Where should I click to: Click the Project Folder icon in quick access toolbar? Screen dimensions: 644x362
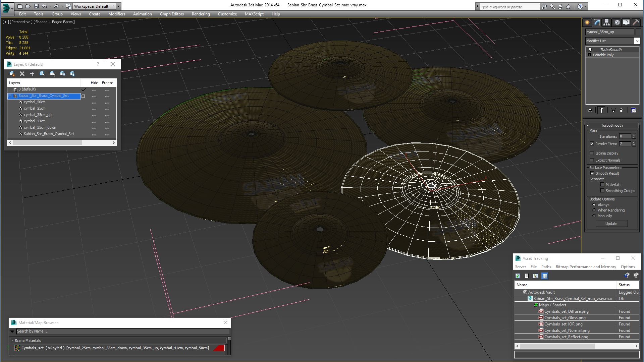[x=68, y=6]
